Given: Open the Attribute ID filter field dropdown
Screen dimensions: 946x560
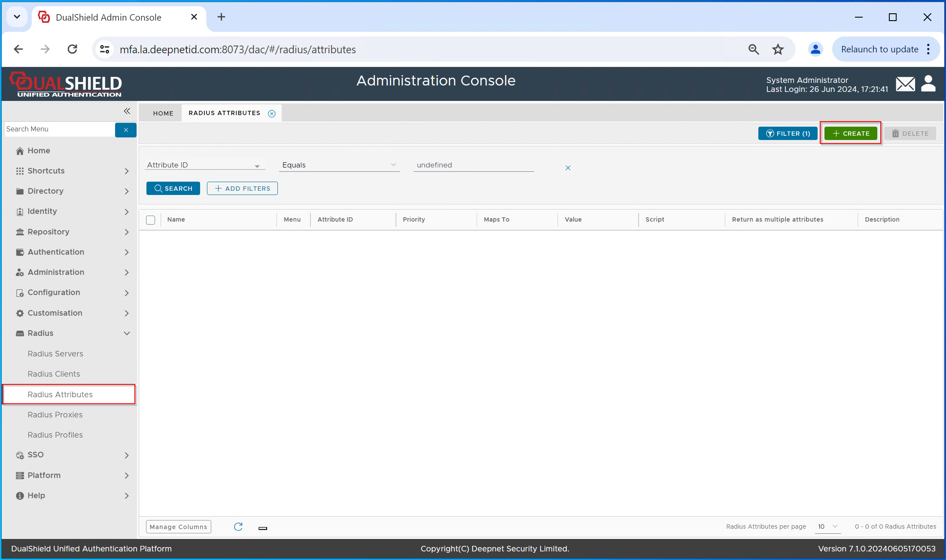Looking at the screenshot, I should tap(204, 165).
